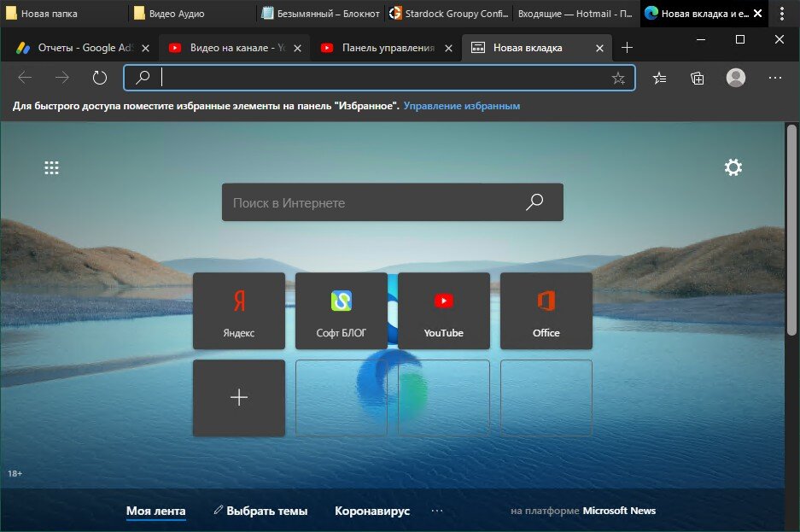This screenshot has width=800, height=532.
Task: Click Управление избранным link
Action: point(462,106)
